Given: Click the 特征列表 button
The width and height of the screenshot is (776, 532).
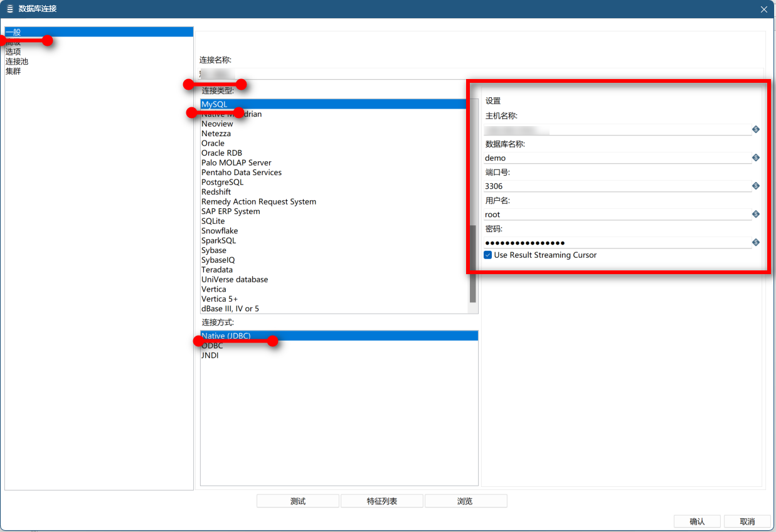Looking at the screenshot, I should pyautogui.click(x=381, y=501).
